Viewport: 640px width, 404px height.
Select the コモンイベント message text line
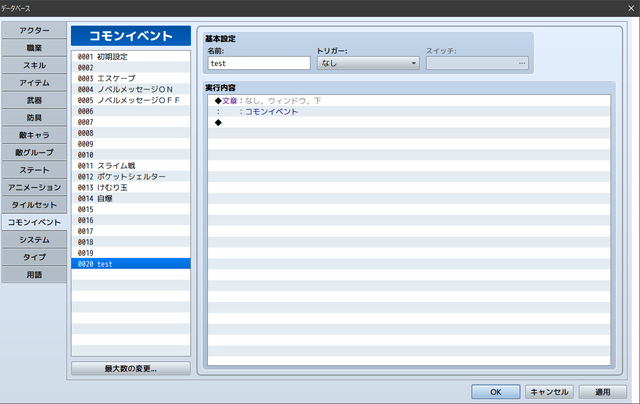coord(409,112)
